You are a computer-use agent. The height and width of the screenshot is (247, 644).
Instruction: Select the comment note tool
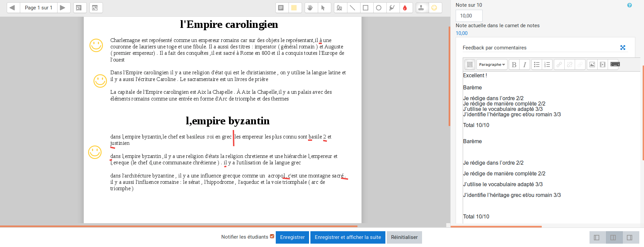[x=281, y=8]
